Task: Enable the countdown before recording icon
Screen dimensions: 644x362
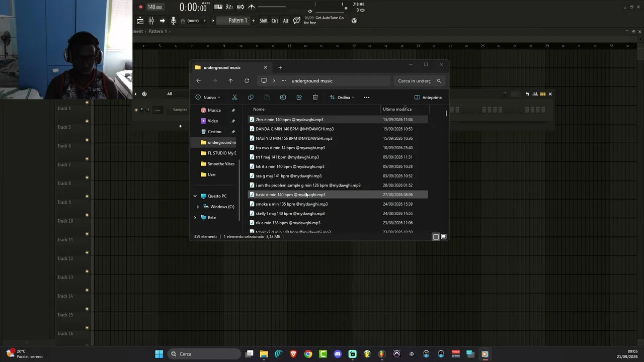Action: click(229, 7)
